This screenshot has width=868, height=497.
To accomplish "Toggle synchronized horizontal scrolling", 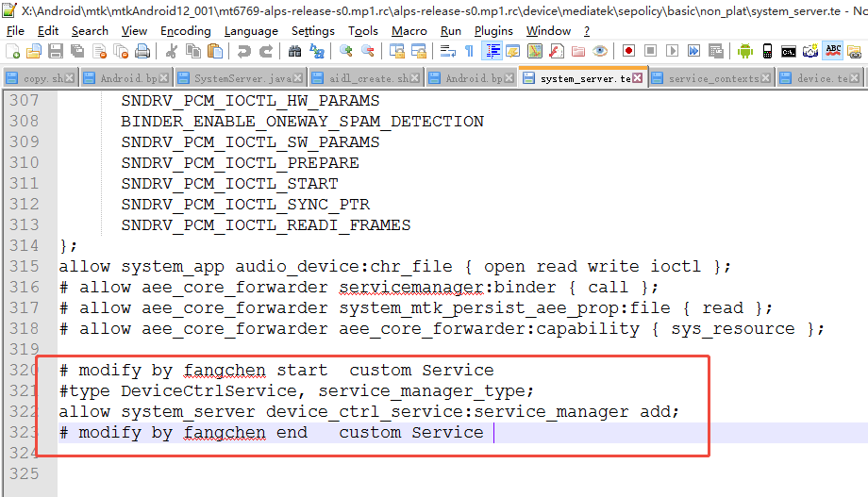I will pos(419,52).
